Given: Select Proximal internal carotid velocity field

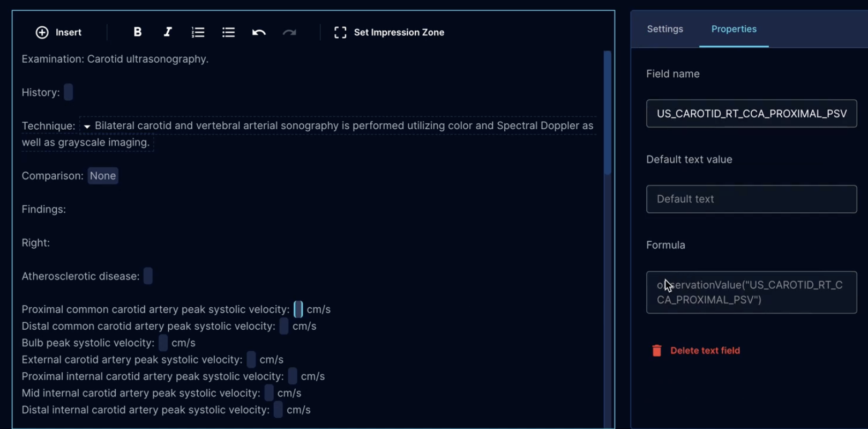Looking at the screenshot, I should click(293, 376).
